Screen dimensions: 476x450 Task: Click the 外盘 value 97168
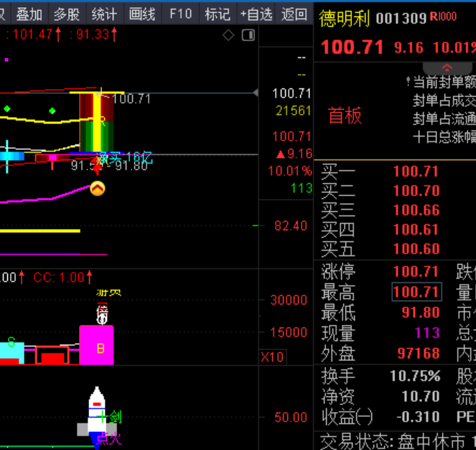point(419,354)
